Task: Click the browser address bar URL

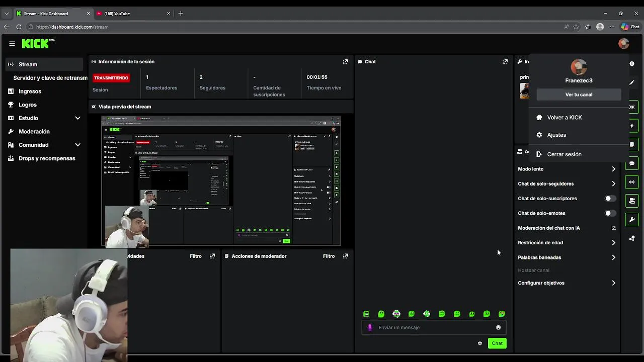Action: pos(72,27)
